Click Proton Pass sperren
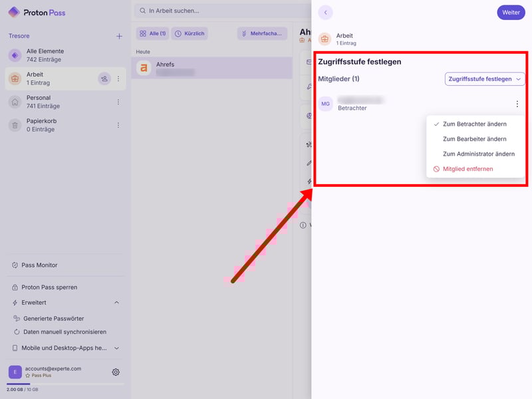Viewport: 532px width, 399px height. point(49,287)
